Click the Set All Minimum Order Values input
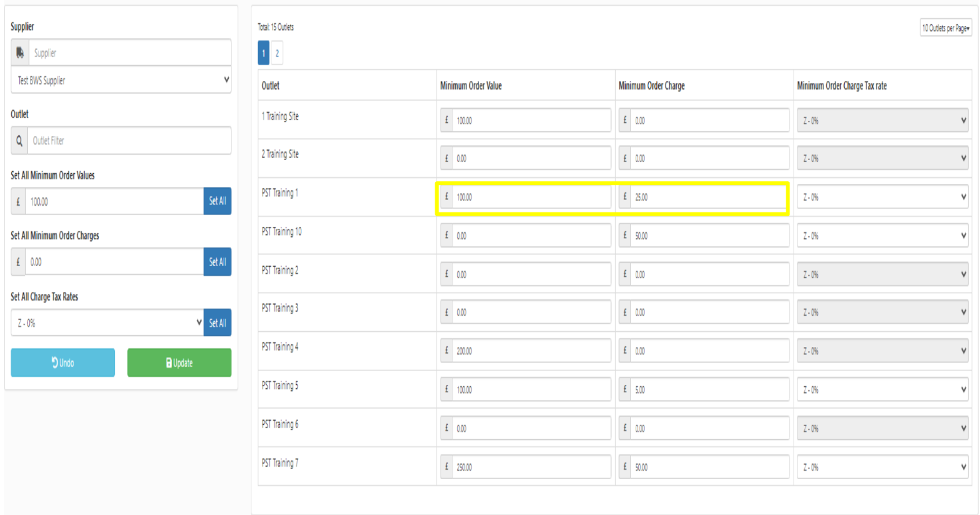 (x=114, y=202)
